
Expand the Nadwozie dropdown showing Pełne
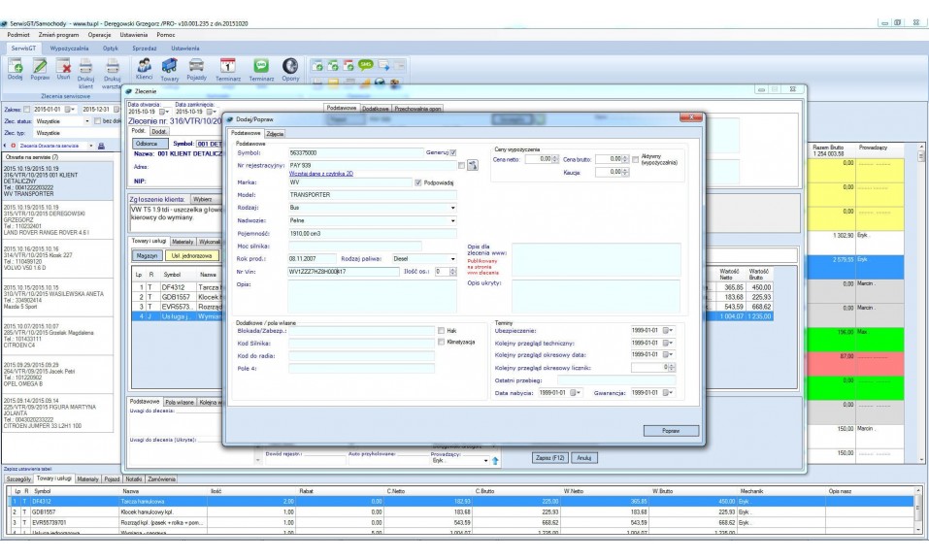452,220
